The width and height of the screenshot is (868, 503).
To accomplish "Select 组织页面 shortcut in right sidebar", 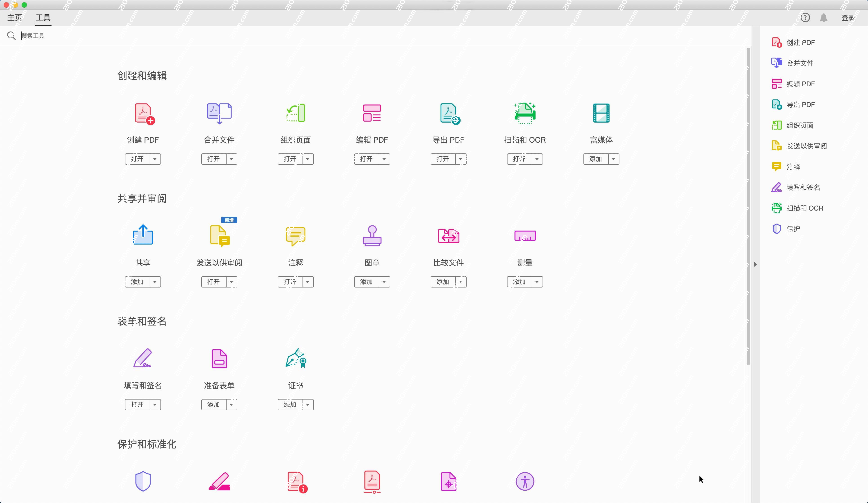I will [x=792, y=125].
